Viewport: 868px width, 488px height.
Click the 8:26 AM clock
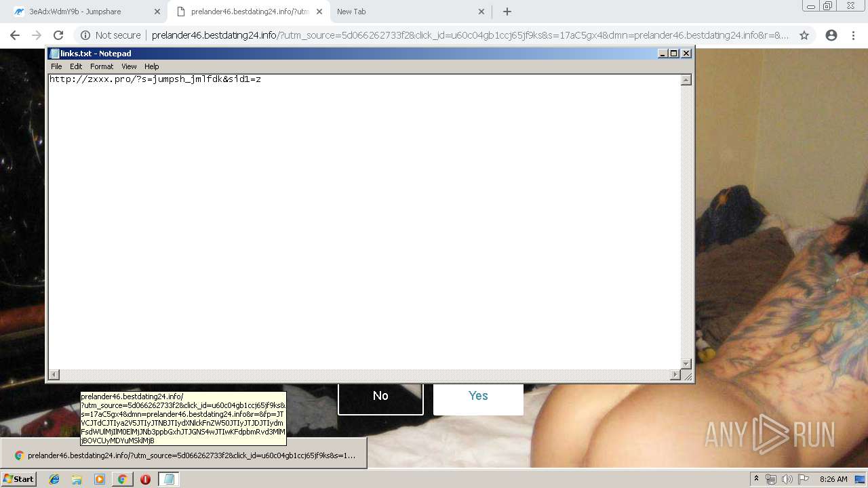pyautogui.click(x=833, y=479)
